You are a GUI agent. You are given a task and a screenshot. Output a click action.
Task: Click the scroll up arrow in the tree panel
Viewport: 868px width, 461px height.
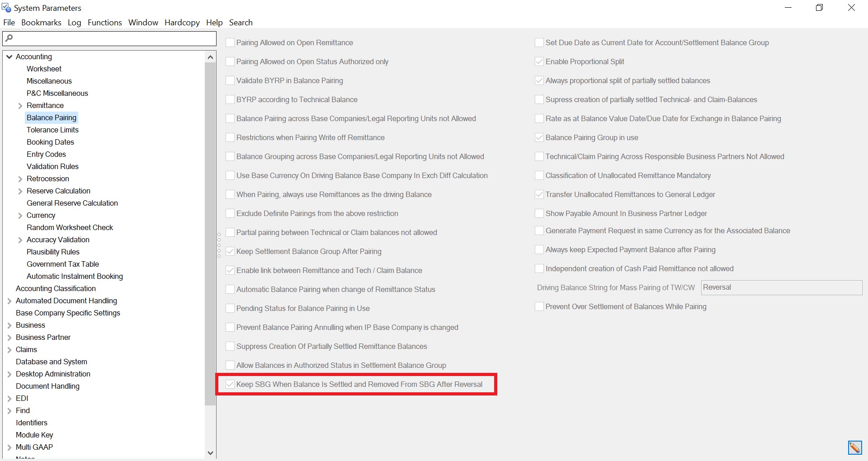point(210,57)
